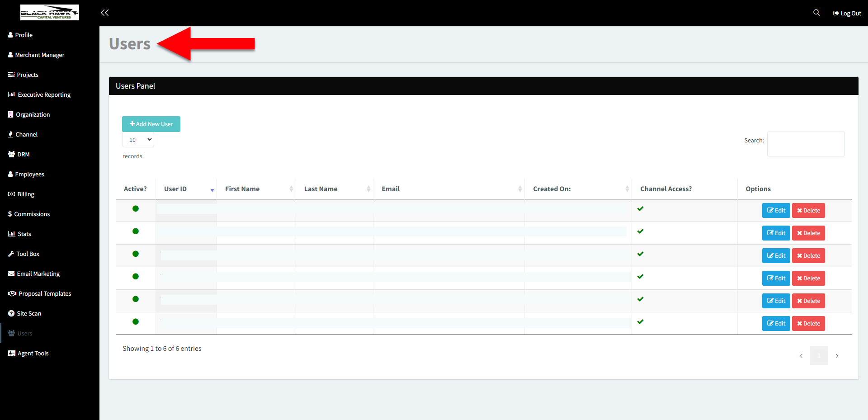Screen dimensions: 868x420
Task: Open Profile in the sidebar
Action: pos(20,35)
